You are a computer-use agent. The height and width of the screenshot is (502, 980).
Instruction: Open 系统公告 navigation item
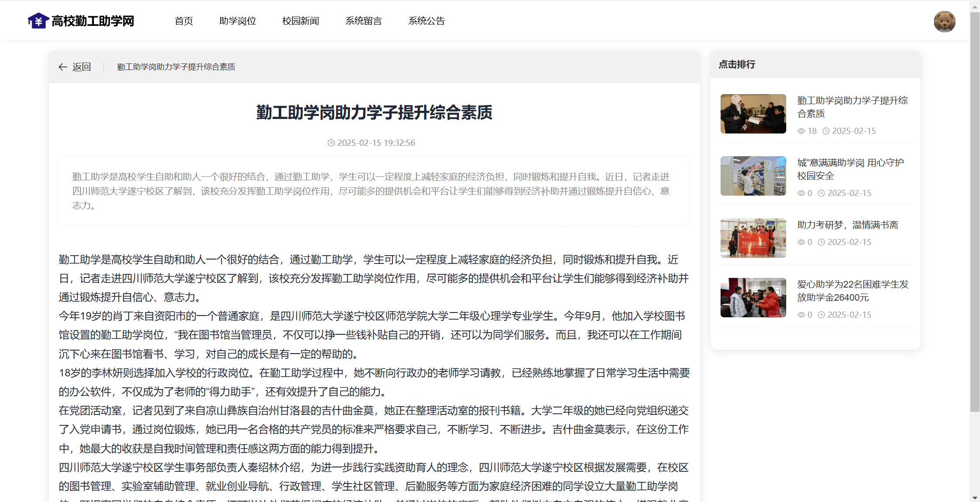click(x=427, y=21)
